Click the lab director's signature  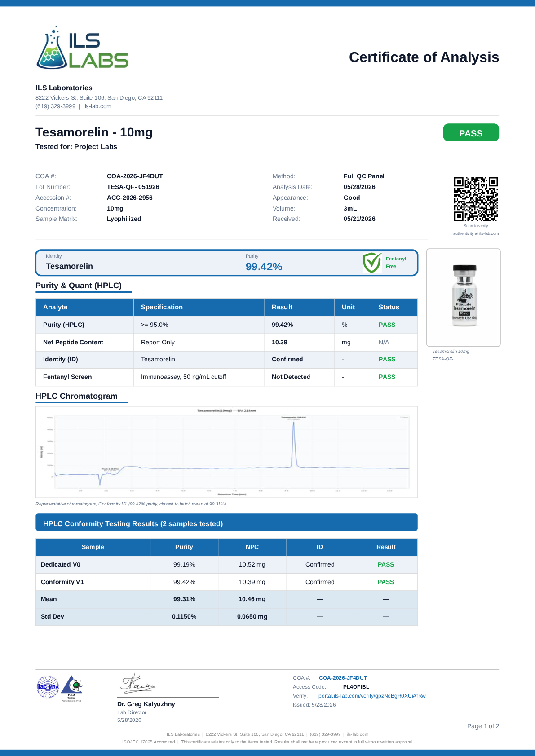pos(137,683)
